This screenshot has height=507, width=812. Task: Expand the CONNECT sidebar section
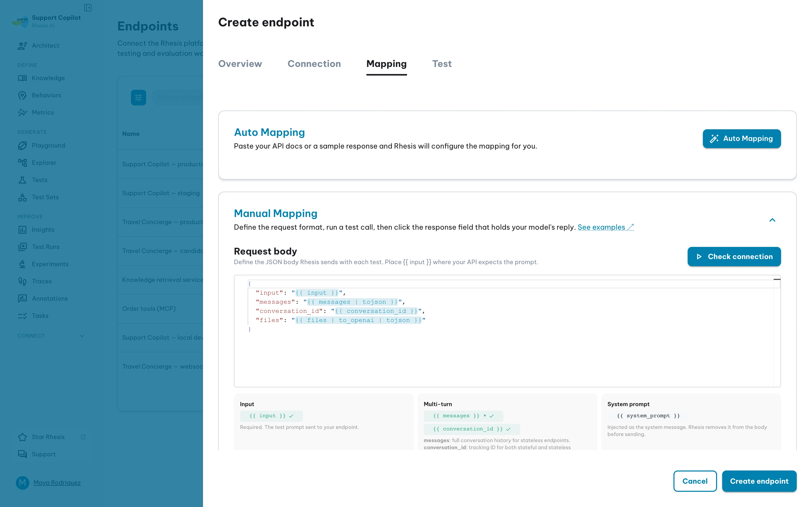pos(82,336)
